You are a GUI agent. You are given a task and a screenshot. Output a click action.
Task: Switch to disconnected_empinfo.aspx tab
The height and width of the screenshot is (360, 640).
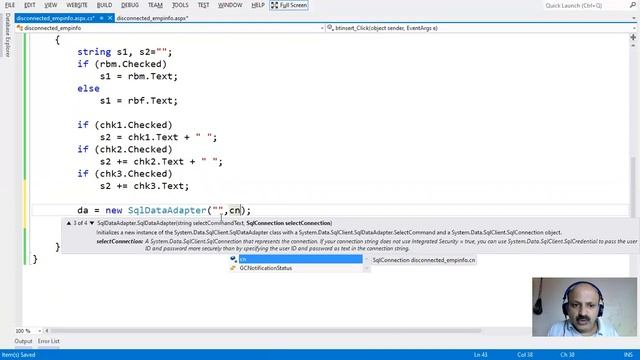[x=152, y=18]
